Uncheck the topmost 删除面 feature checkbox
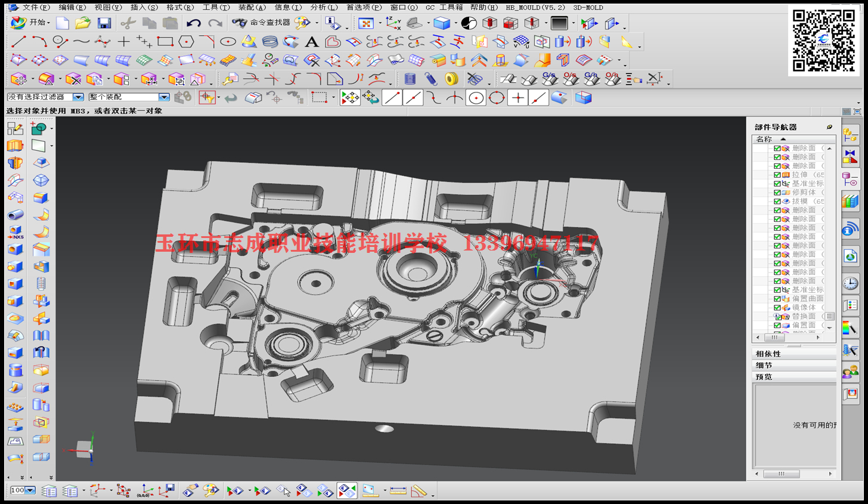This screenshot has height=504, width=868. pyautogui.click(x=777, y=148)
